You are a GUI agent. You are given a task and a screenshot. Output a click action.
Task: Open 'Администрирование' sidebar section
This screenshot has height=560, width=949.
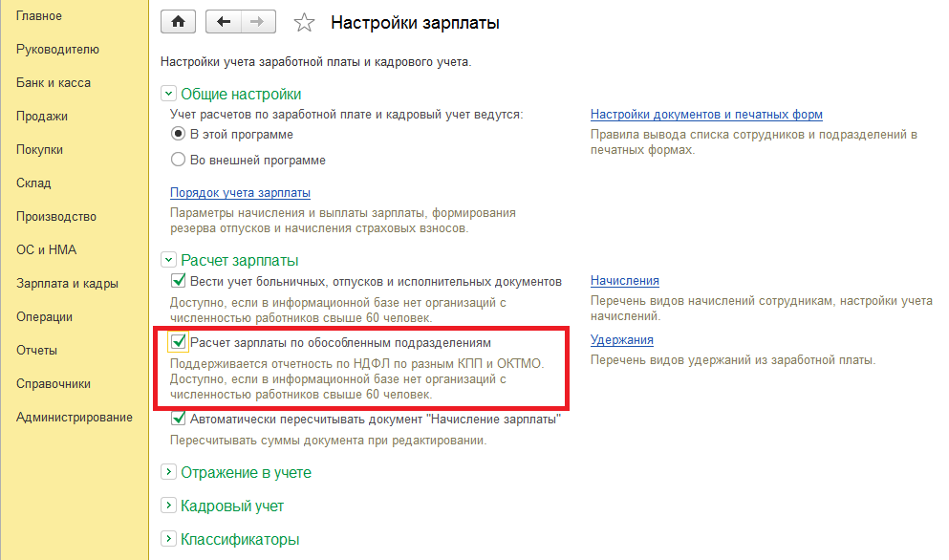coord(75,417)
